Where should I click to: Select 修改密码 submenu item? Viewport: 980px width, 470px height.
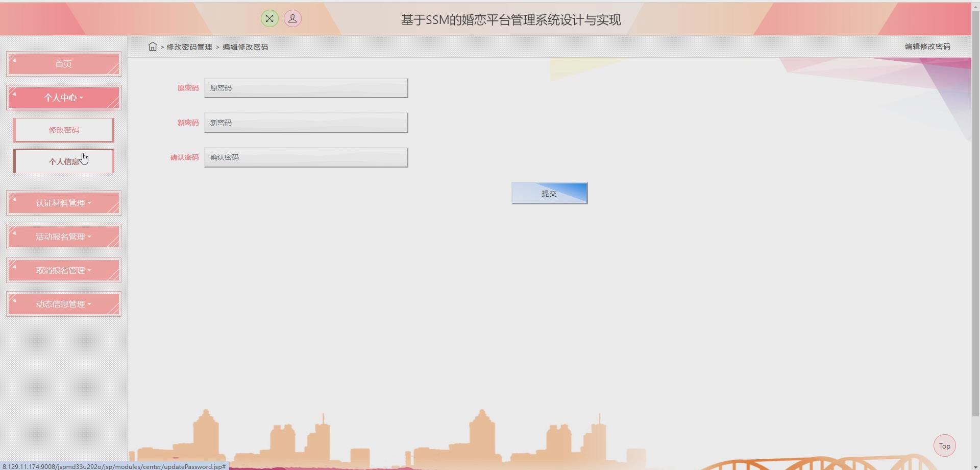tap(63, 129)
